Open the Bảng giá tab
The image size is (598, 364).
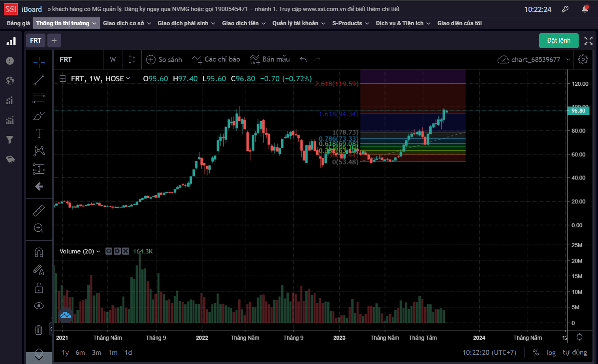click(x=19, y=23)
